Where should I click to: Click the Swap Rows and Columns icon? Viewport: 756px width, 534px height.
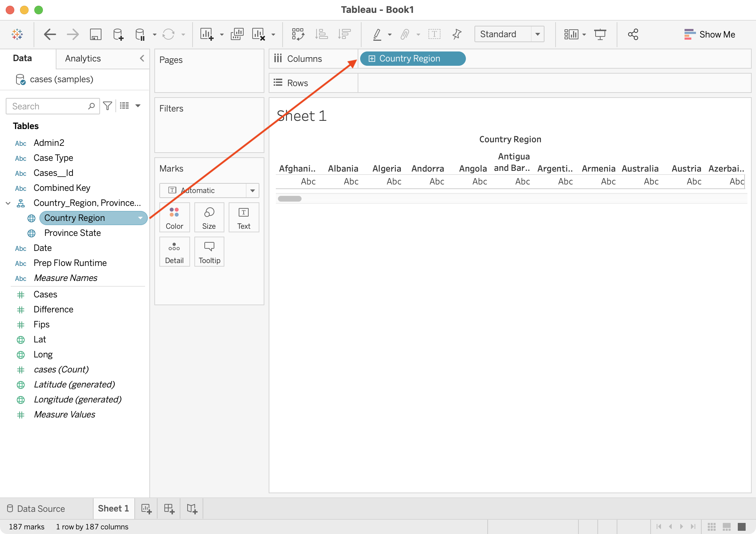point(298,34)
